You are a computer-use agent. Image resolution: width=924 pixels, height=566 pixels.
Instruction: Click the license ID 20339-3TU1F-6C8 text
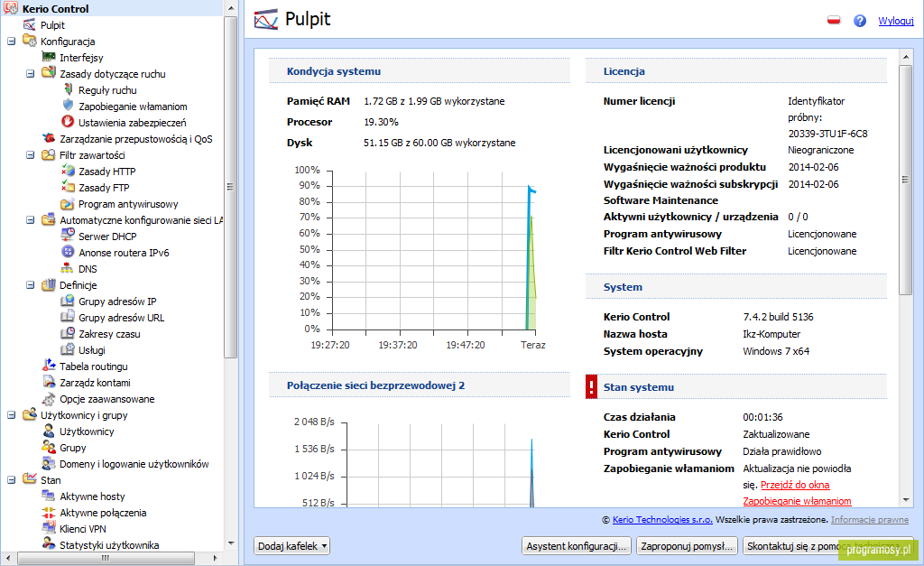828,134
